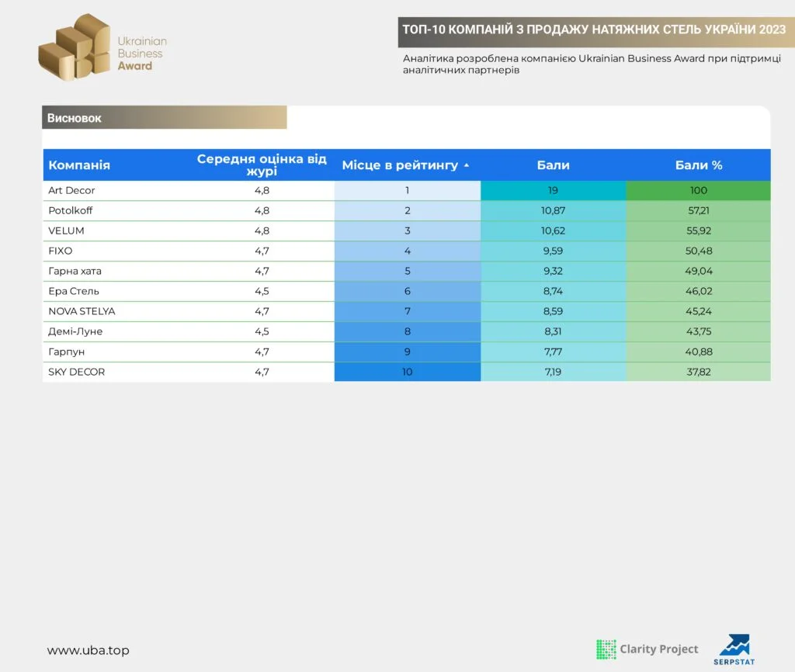Click the Ukrainian Business Award gold logo
Image resolution: width=795 pixels, height=672 pixels.
[x=74, y=47]
